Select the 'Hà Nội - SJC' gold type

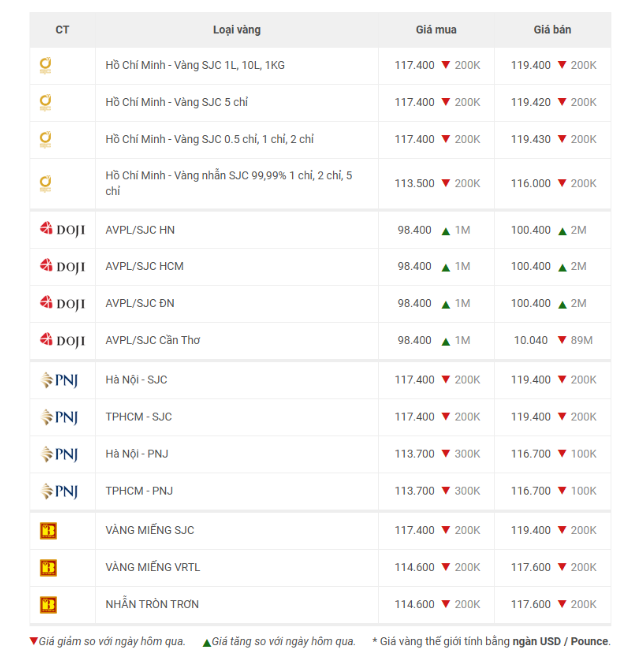pos(136,380)
